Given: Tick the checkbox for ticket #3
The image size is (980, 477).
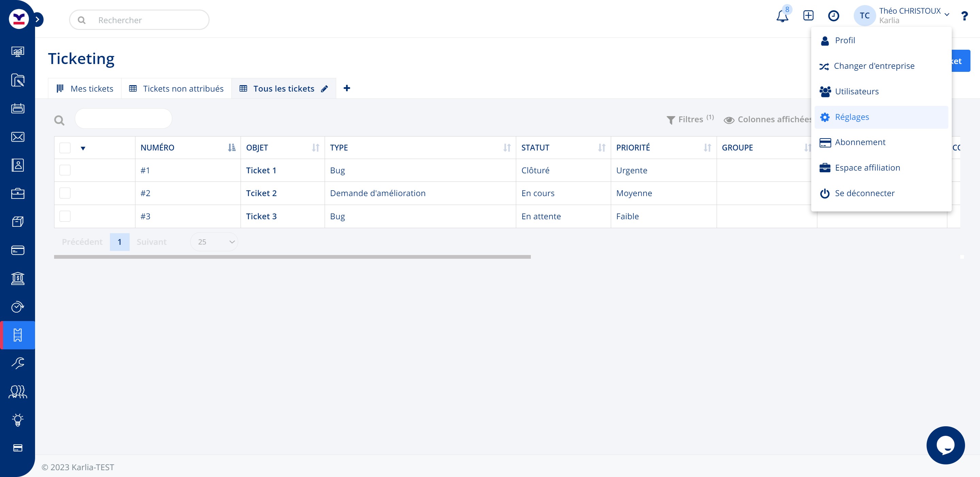Looking at the screenshot, I should [65, 216].
